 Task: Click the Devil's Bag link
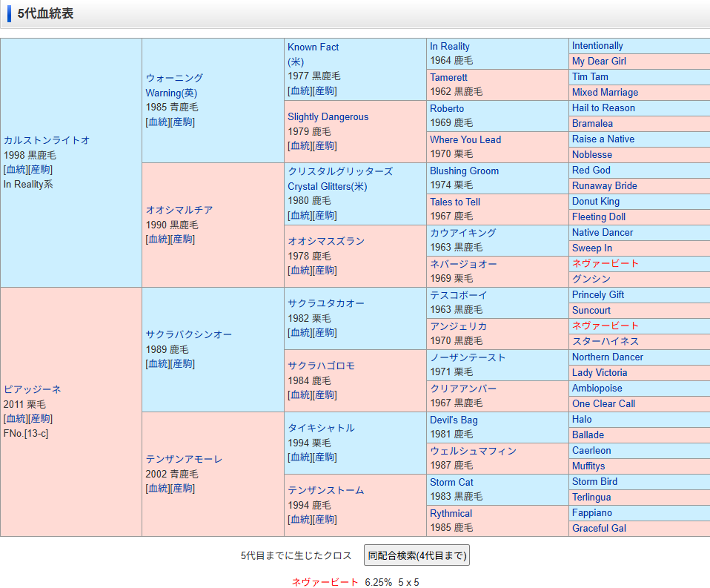(454, 420)
